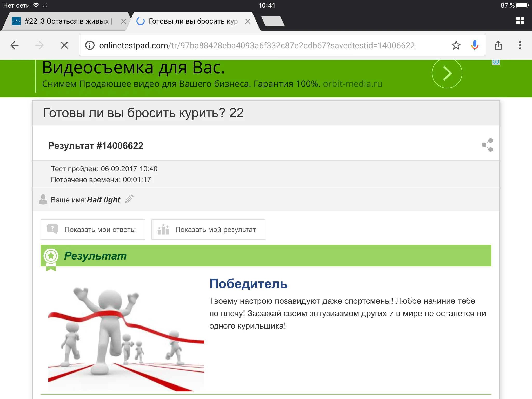
Task: Share the test result via share icon
Action: point(487,145)
